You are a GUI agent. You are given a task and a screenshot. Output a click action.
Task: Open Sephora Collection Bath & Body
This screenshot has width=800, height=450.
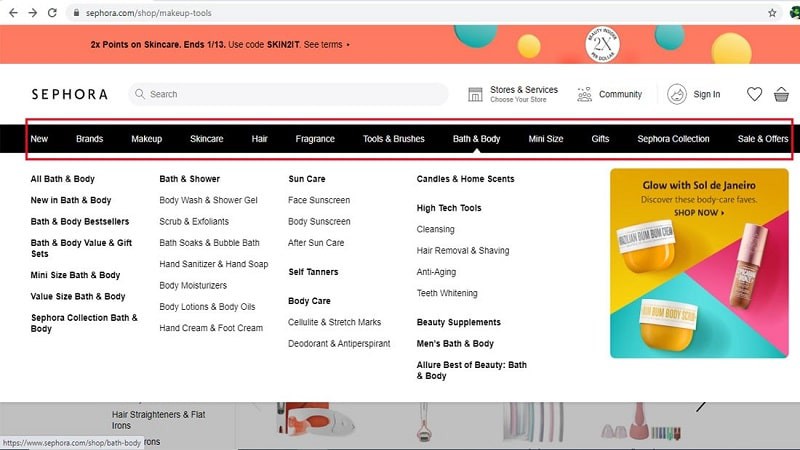click(84, 323)
